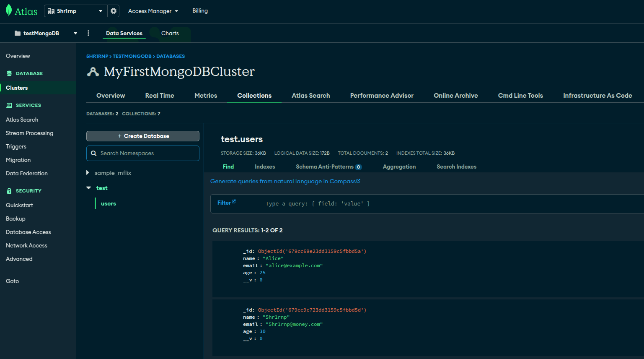644x359 pixels.
Task: Open the Online Archive tab
Action: point(456,96)
